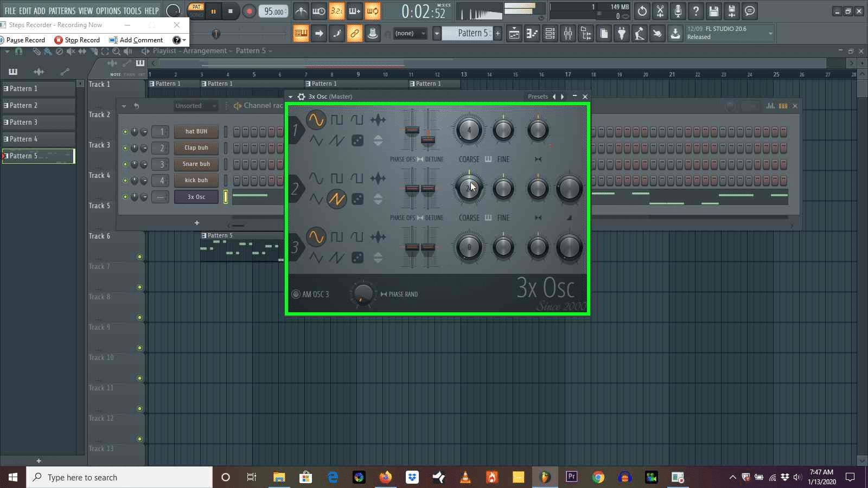This screenshot has width=868, height=488.
Task: Click the 3x Osc settings gear icon
Action: click(301, 97)
